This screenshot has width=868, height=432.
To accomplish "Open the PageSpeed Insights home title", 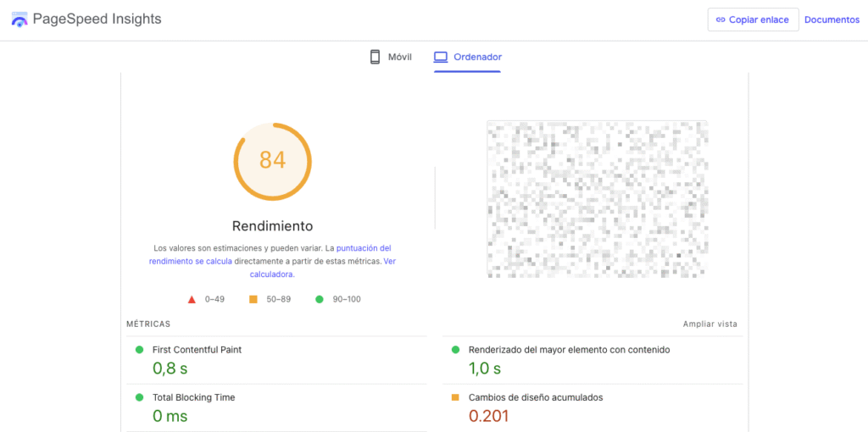I will pyautogui.click(x=97, y=19).
